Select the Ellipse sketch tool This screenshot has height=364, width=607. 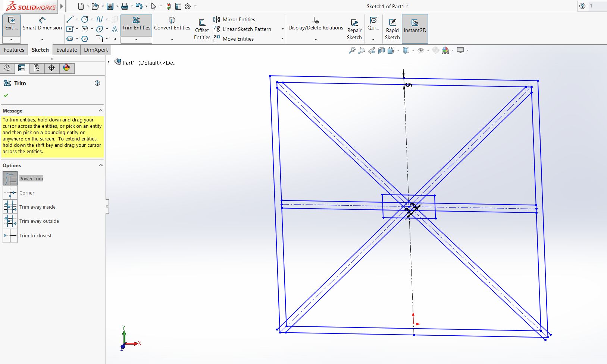tap(100, 29)
